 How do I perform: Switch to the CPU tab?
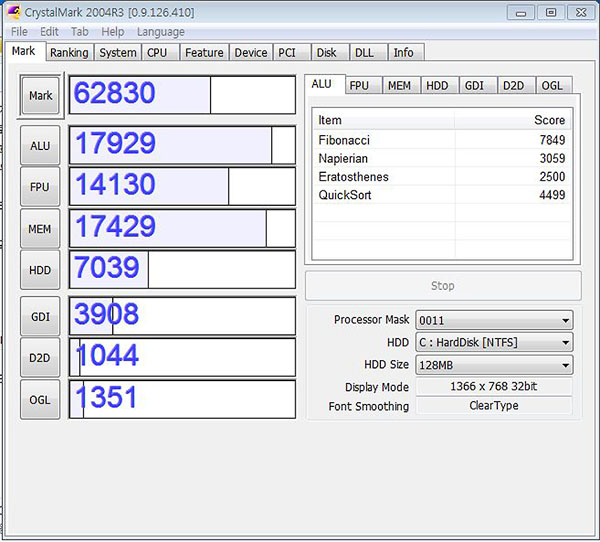coord(160,52)
